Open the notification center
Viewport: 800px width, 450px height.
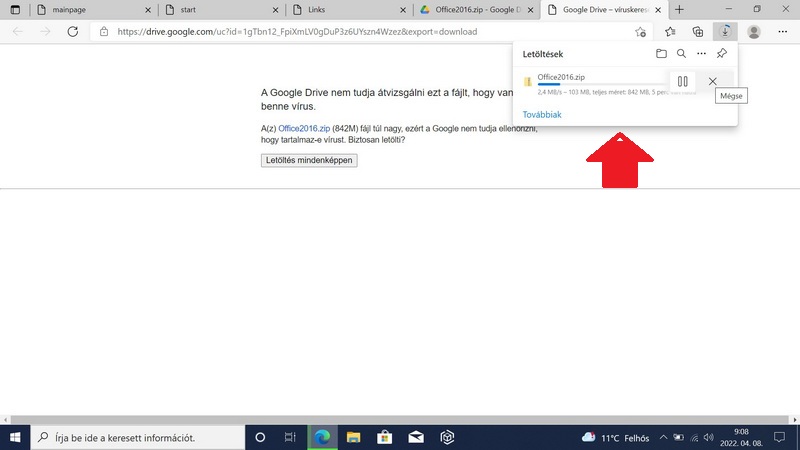coord(780,437)
